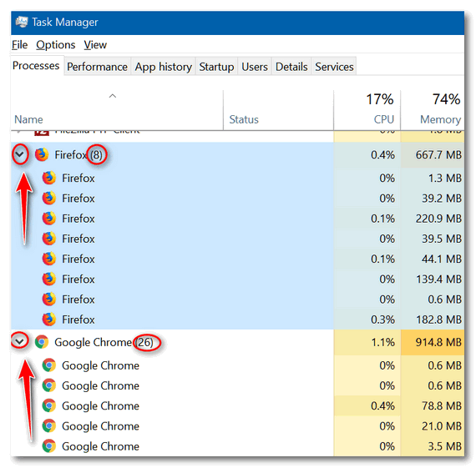Switch to the Details tab
476x468 pixels.
(x=291, y=67)
